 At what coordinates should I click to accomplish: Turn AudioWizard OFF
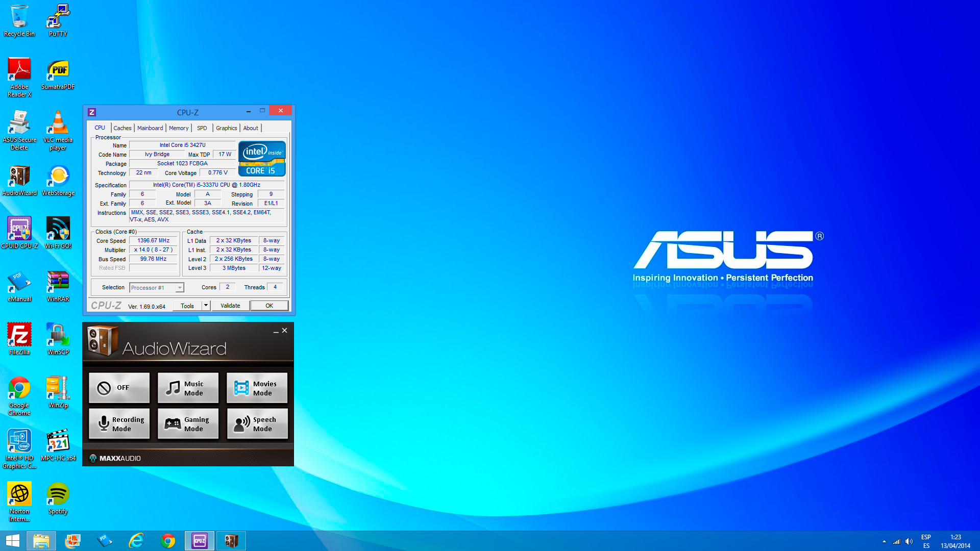[x=119, y=388]
